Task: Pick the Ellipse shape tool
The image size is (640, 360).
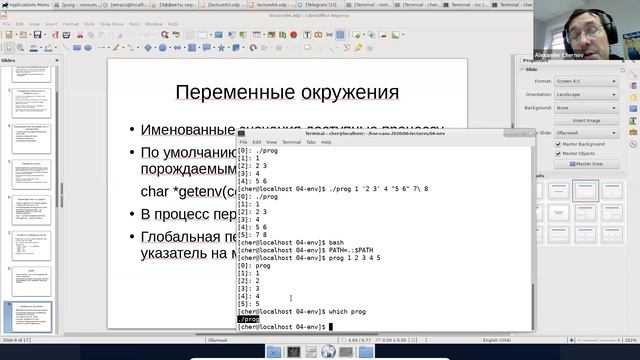Action: pos(88,48)
